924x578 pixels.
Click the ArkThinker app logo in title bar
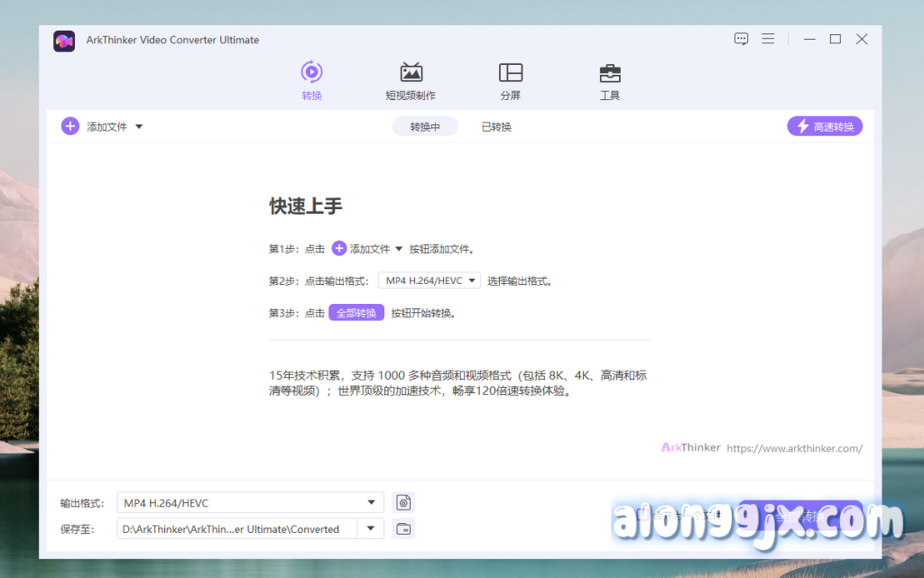[64, 41]
